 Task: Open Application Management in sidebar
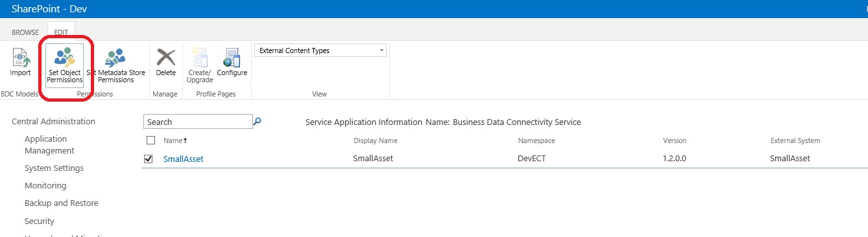tap(49, 144)
